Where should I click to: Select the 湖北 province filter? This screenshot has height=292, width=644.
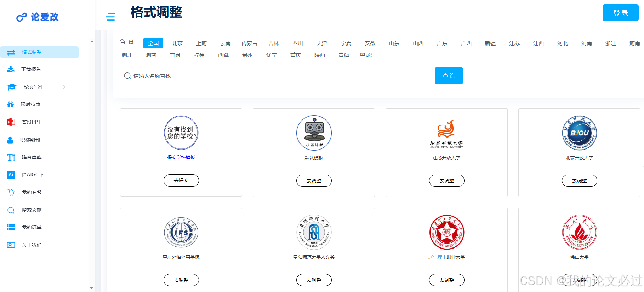[x=127, y=55]
